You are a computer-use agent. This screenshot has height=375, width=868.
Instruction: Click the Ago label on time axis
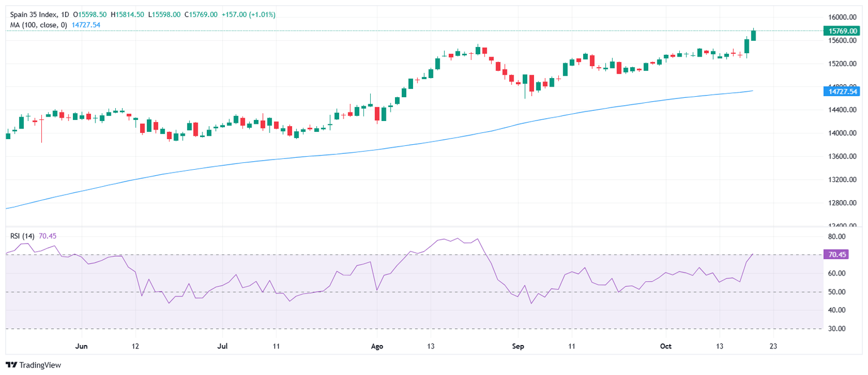pyautogui.click(x=376, y=346)
